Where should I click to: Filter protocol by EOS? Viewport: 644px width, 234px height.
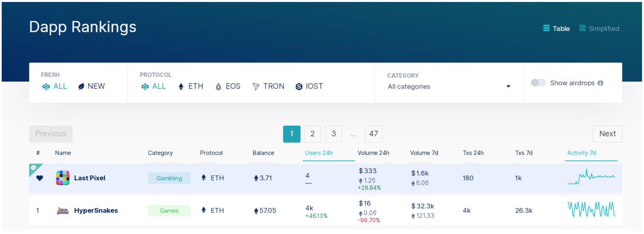(x=228, y=86)
